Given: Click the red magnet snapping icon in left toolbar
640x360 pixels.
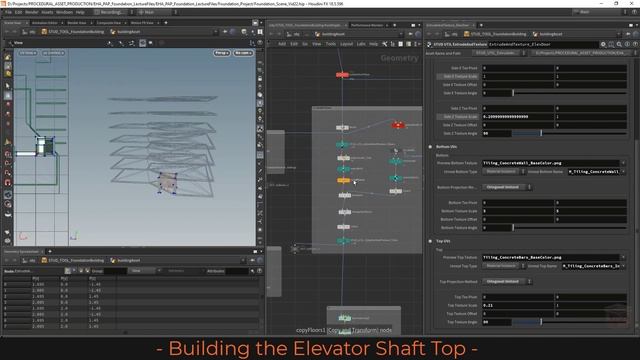Looking at the screenshot, I should pos(7,183).
